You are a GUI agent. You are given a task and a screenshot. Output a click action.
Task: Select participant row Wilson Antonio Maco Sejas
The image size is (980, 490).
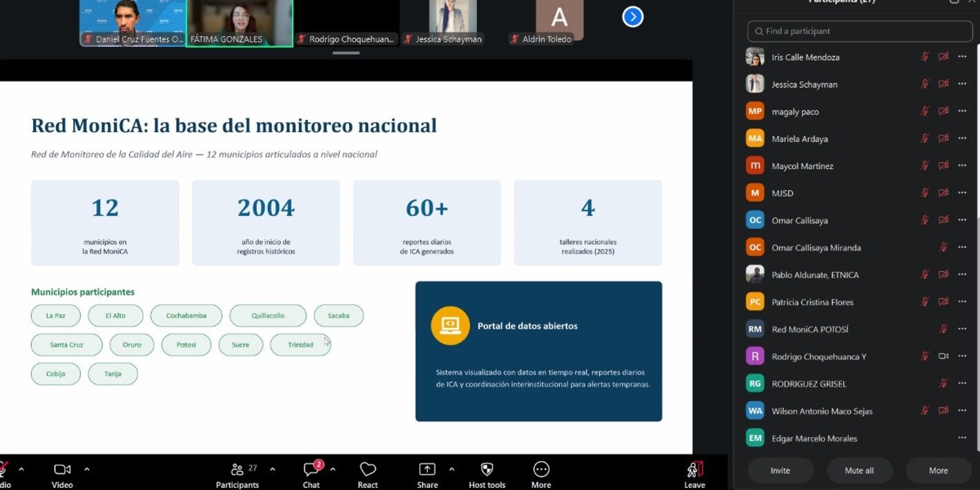pyautogui.click(x=856, y=411)
